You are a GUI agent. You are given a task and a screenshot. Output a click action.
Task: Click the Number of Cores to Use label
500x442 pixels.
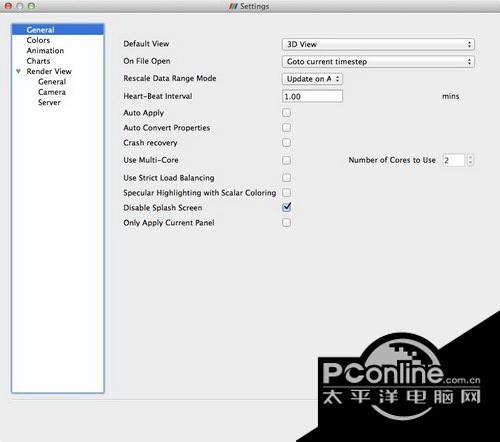click(392, 160)
